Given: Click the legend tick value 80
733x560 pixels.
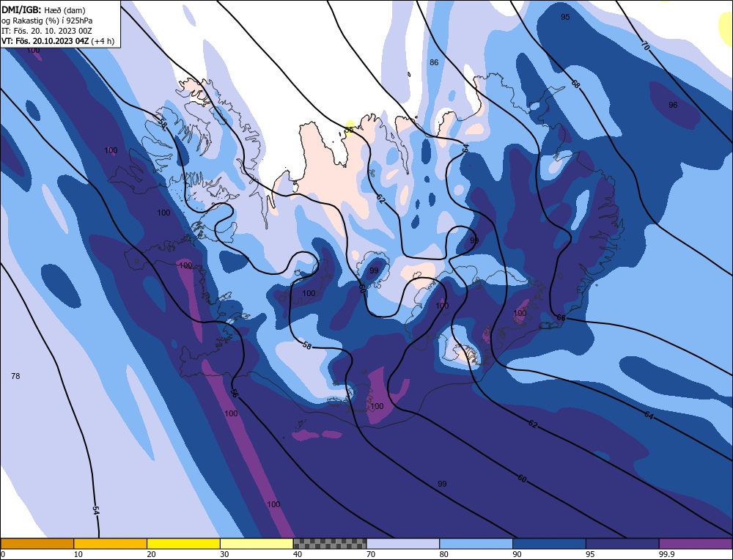Looking at the screenshot, I should pyautogui.click(x=444, y=554).
